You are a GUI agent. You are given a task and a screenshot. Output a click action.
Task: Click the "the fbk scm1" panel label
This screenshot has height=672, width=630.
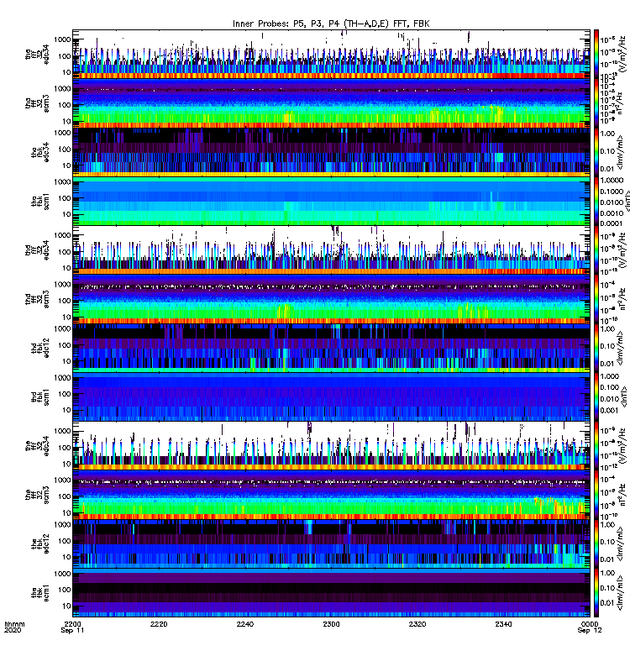click(x=40, y=593)
